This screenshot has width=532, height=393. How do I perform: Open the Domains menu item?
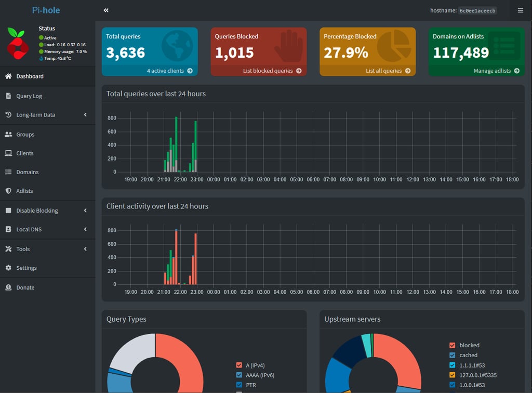[x=47, y=172]
